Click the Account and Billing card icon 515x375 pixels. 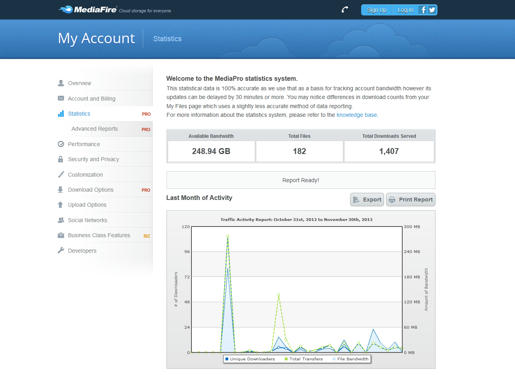click(61, 98)
